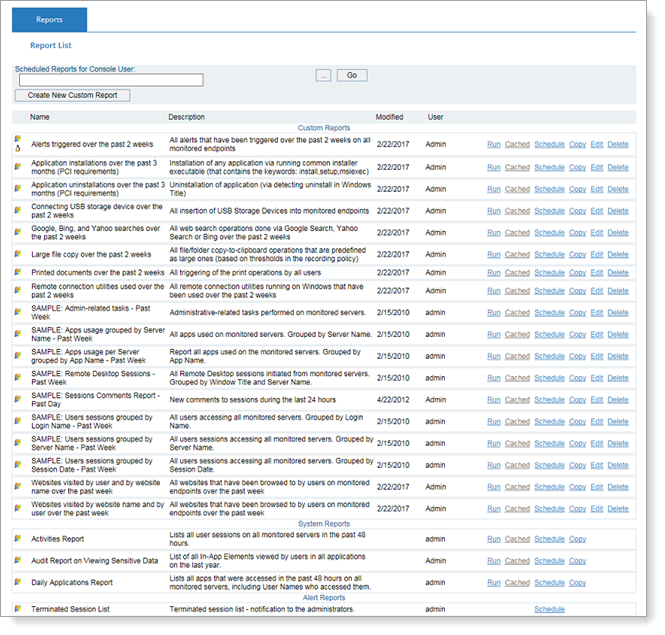Image resolution: width=665 pixels, height=635 pixels.
Task: Open Cached for Large file copy report
Action: pos(517,255)
